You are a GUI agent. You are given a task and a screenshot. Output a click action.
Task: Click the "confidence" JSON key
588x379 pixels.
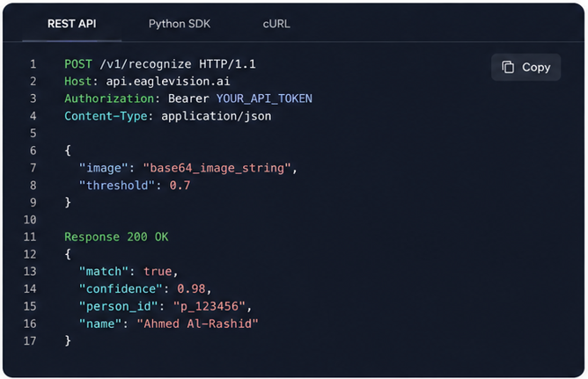(121, 288)
